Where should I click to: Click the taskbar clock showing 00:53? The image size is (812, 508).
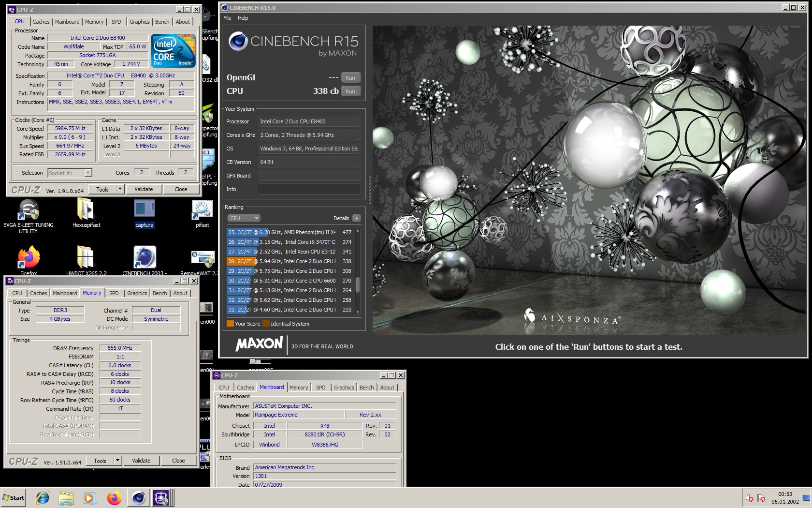coord(785,494)
